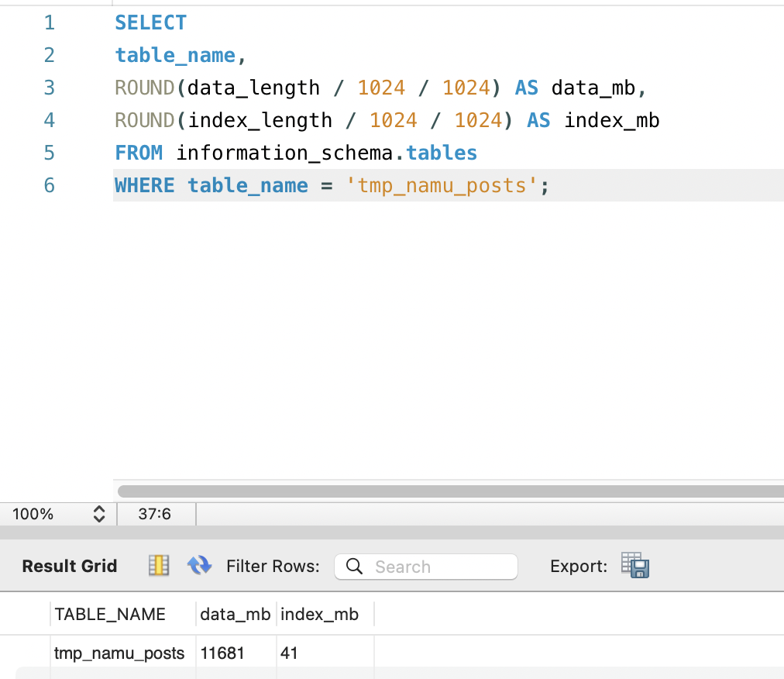Image resolution: width=784 pixels, height=679 pixels.
Task: Select the 11681 value cell
Action: 222,653
